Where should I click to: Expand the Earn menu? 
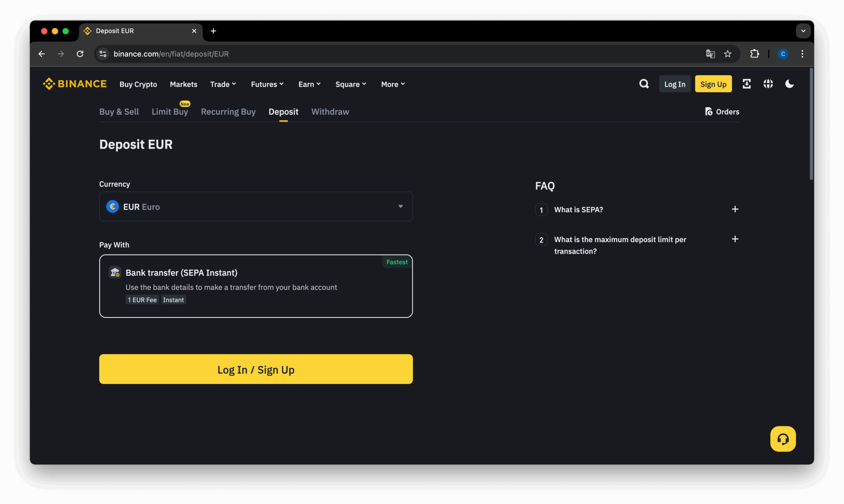309,84
